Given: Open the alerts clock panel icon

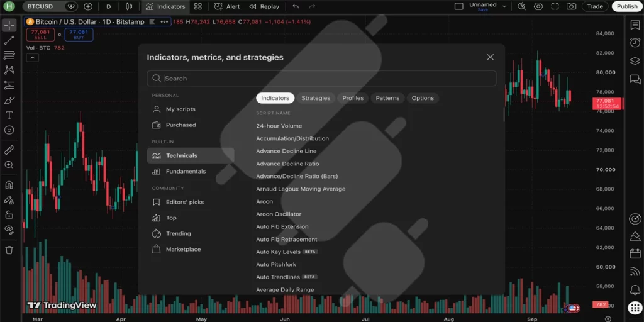Looking at the screenshot, I should 635,43.
